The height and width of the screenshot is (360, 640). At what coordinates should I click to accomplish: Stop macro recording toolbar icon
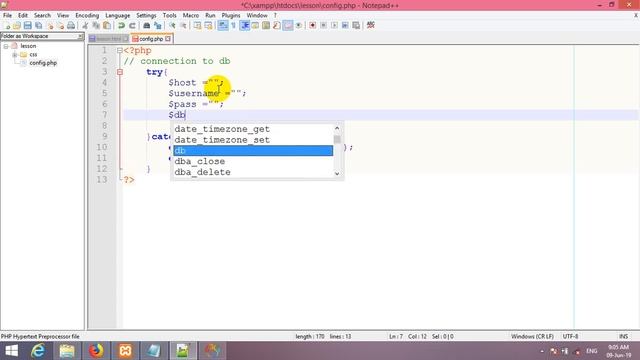(323, 25)
